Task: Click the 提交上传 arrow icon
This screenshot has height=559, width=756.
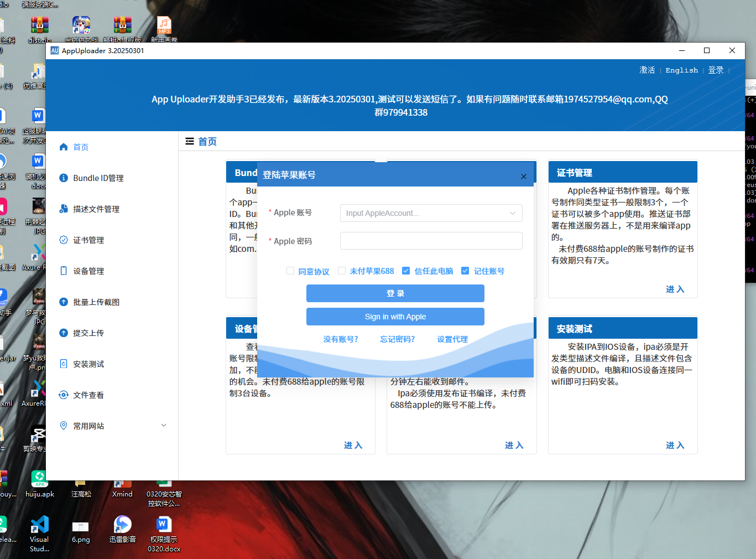Action: click(x=64, y=333)
